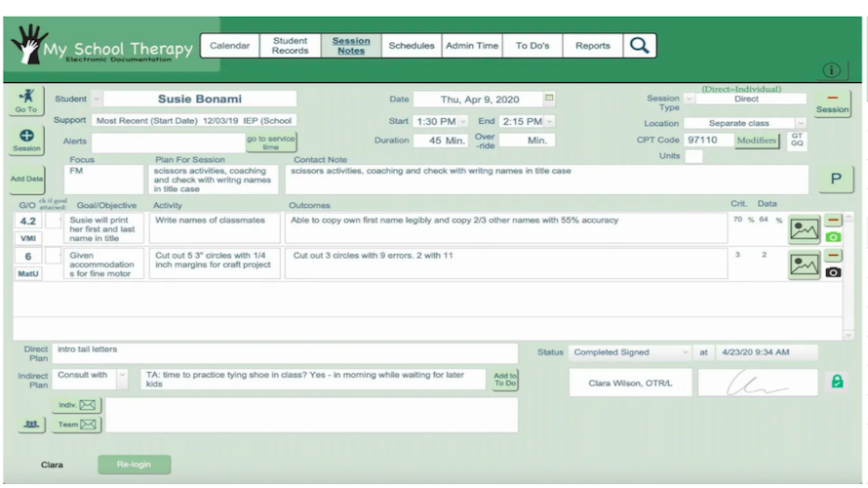Open the calendar picker beside the date
This screenshot has height=488, width=868.
pos(548,98)
